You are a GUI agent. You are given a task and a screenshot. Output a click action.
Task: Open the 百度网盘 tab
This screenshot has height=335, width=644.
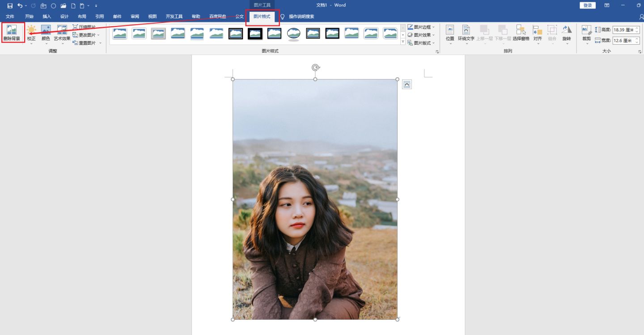tap(218, 17)
